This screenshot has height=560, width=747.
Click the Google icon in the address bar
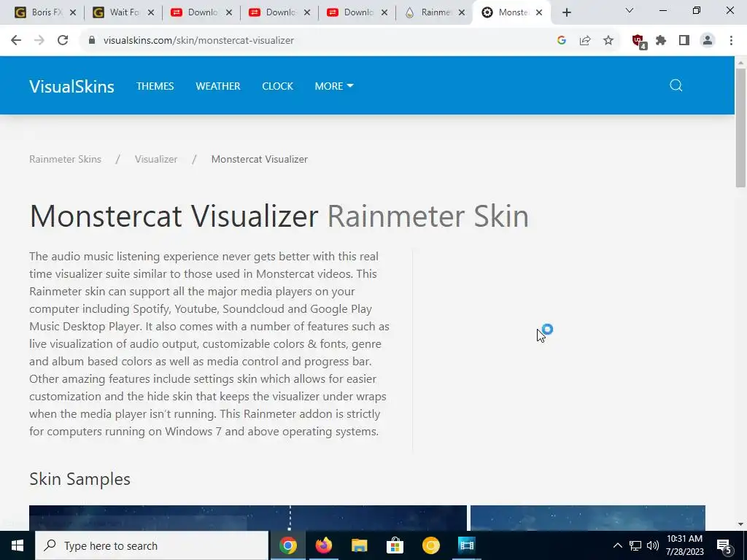tap(562, 41)
